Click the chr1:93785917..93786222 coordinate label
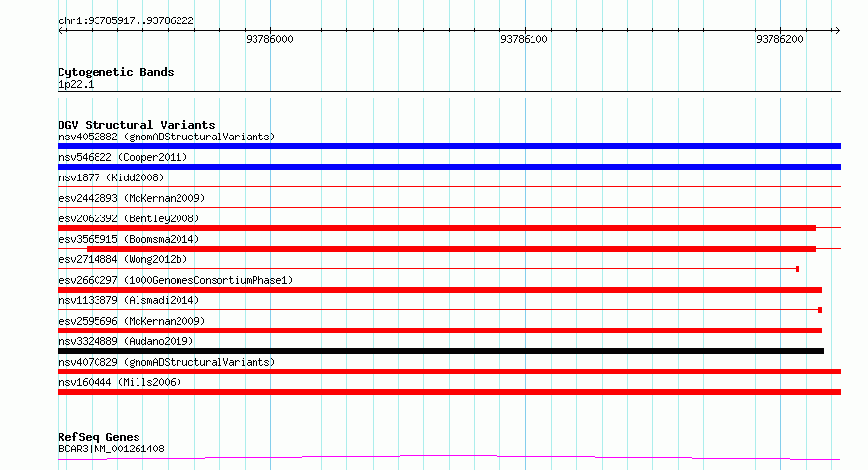The width and height of the screenshot is (868, 470). (126, 20)
